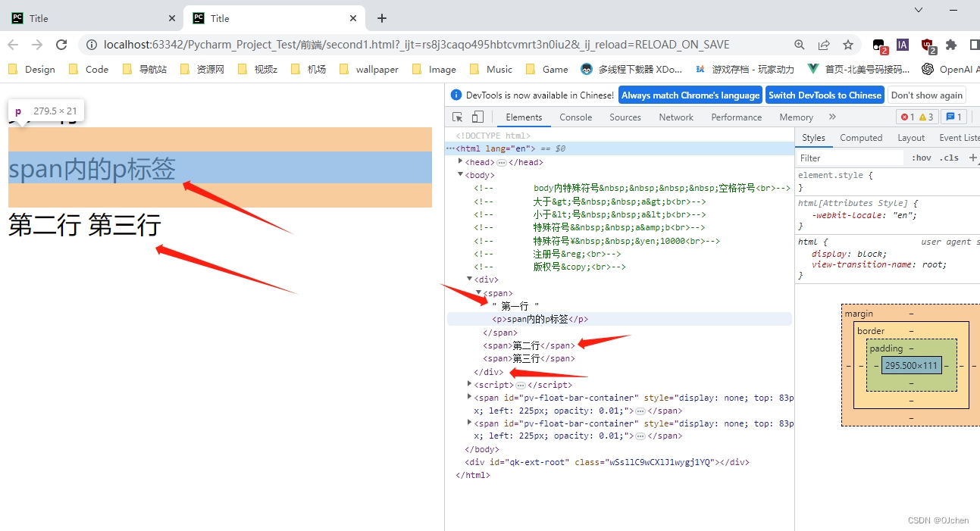The width and height of the screenshot is (980, 531).
Task: Open the Extensions puzzle icon
Action: pyautogui.click(x=952, y=45)
